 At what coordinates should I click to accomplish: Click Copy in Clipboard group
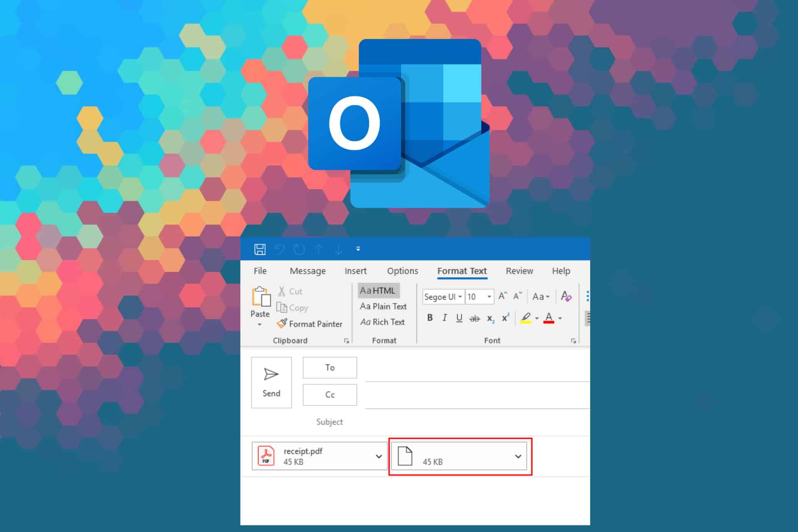293,308
